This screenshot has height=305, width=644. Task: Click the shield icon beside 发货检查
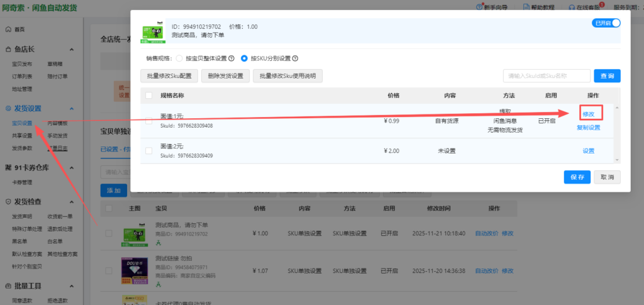point(8,202)
